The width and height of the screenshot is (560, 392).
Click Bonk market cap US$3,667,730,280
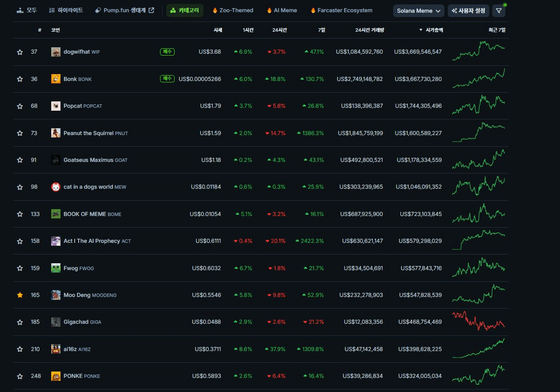[418, 79]
